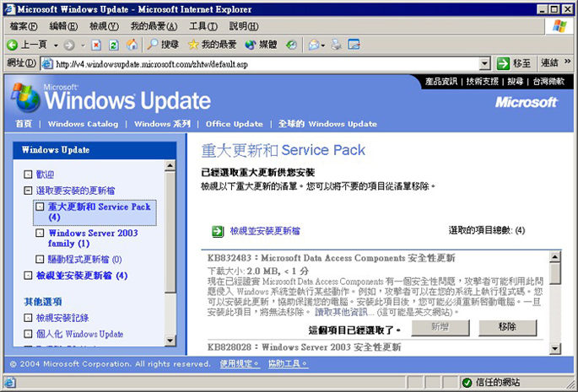Click the update list scrollbar up arrow
Viewport: 578px width, 392px height.
click(554, 257)
